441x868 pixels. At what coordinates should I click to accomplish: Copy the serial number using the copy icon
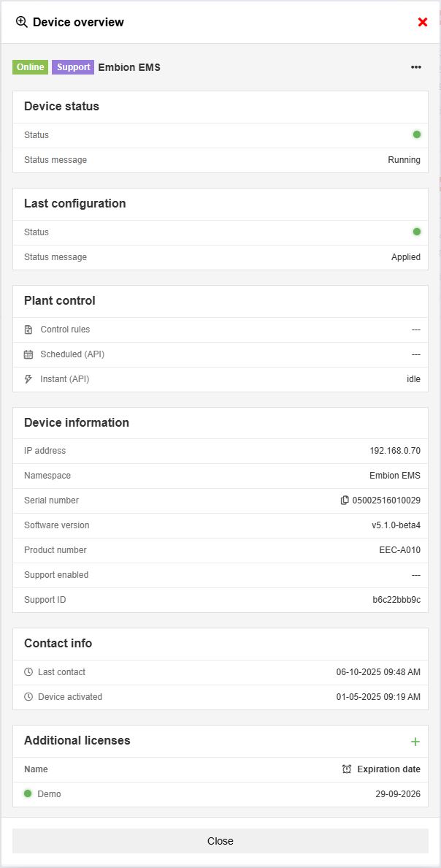[345, 500]
